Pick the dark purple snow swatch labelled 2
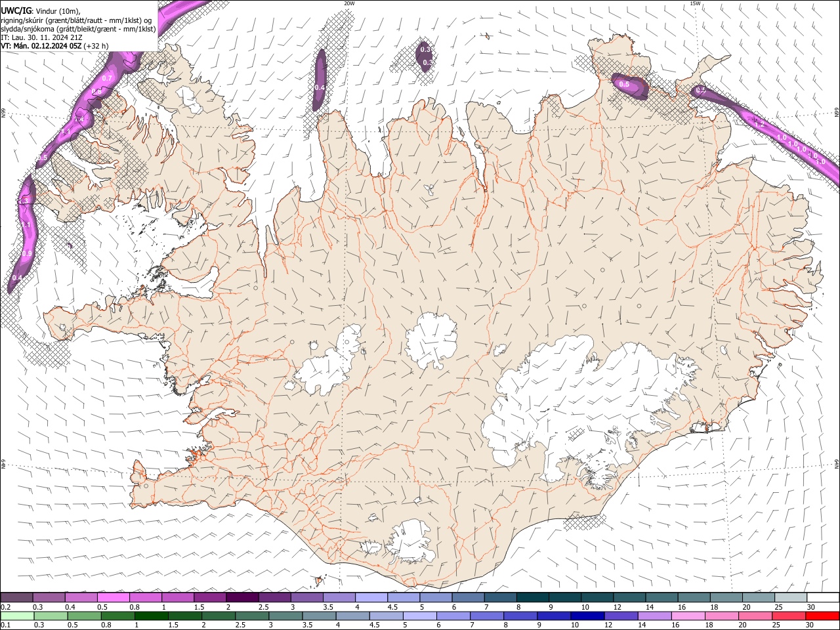The width and height of the screenshot is (840, 630). pos(242,597)
